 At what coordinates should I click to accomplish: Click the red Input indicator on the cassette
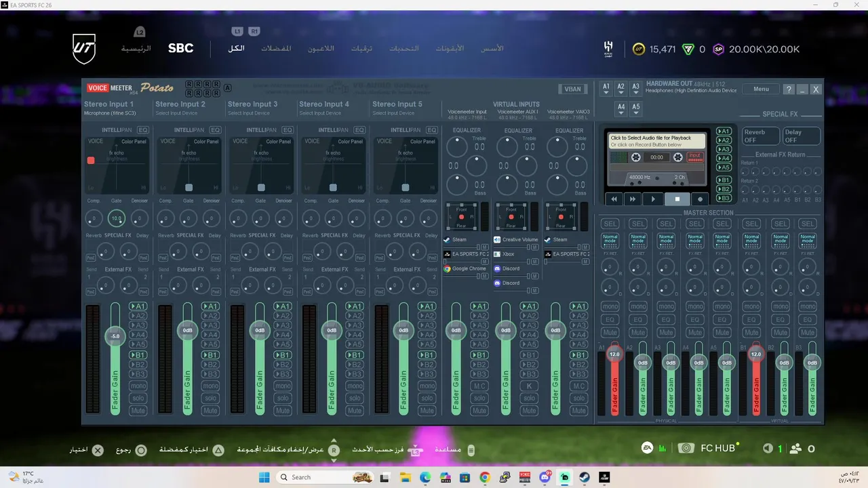coord(695,157)
